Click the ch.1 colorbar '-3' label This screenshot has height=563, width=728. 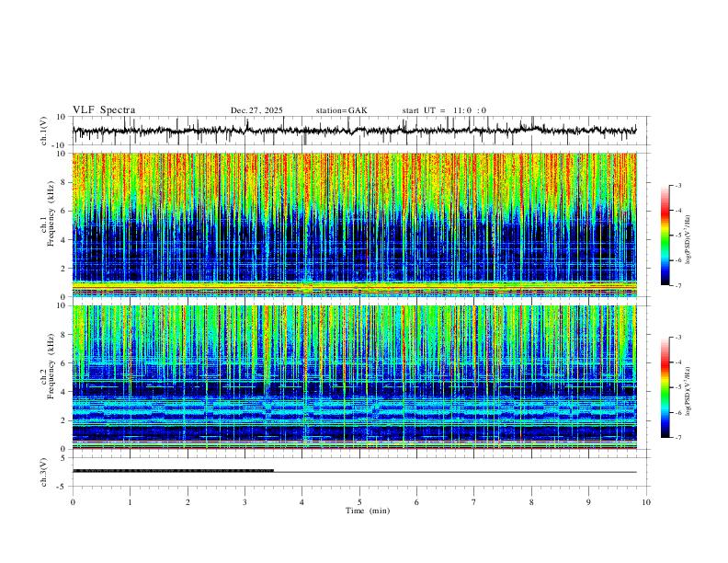tap(677, 185)
